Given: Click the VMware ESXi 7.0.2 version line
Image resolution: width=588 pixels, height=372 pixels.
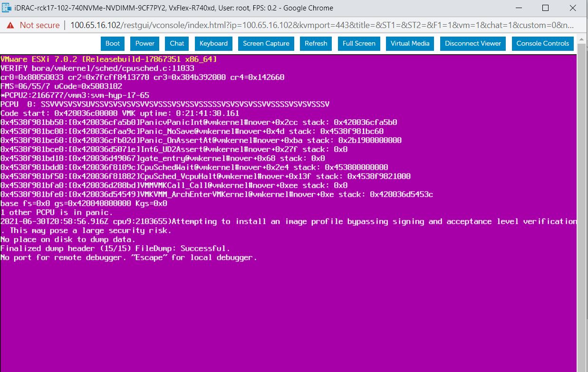Looking at the screenshot, I should (x=109, y=59).
